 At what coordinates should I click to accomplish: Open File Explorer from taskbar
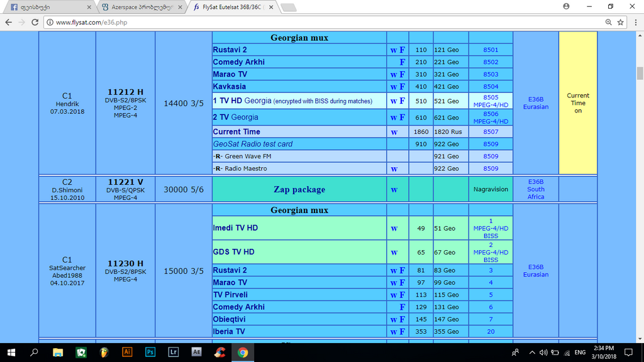click(x=58, y=353)
